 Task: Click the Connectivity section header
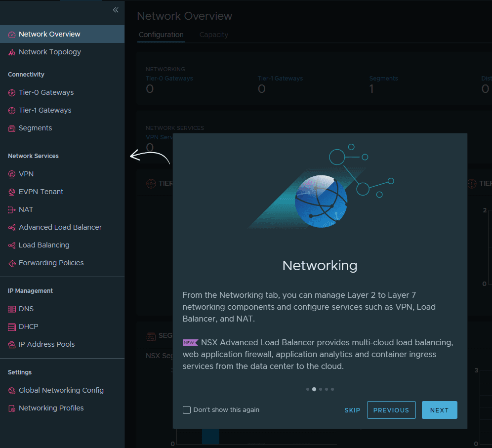pos(26,75)
